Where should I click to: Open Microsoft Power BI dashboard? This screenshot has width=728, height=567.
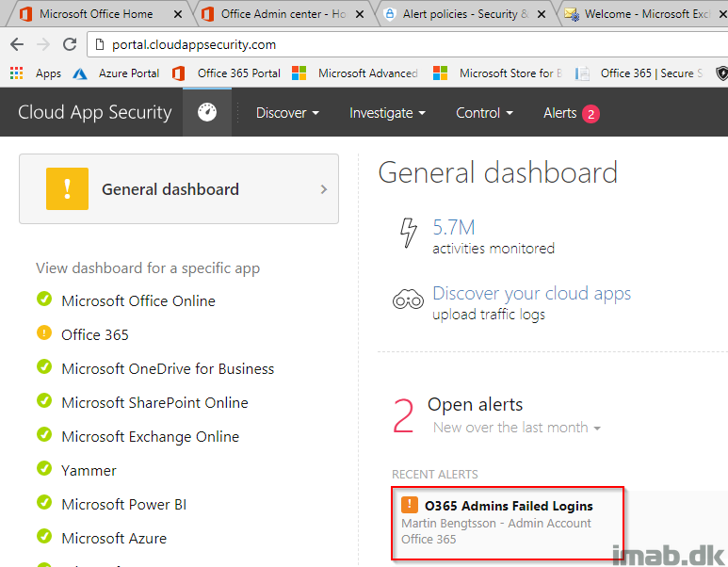(124, 504)
